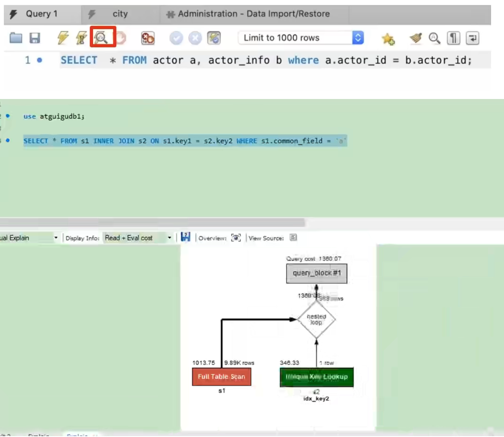Open the Read + Eval cost dropdown

169,238
